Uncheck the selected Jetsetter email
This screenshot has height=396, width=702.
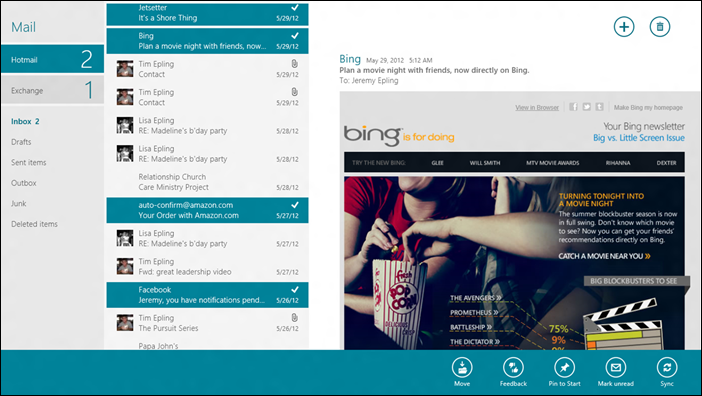coord(295,8)
